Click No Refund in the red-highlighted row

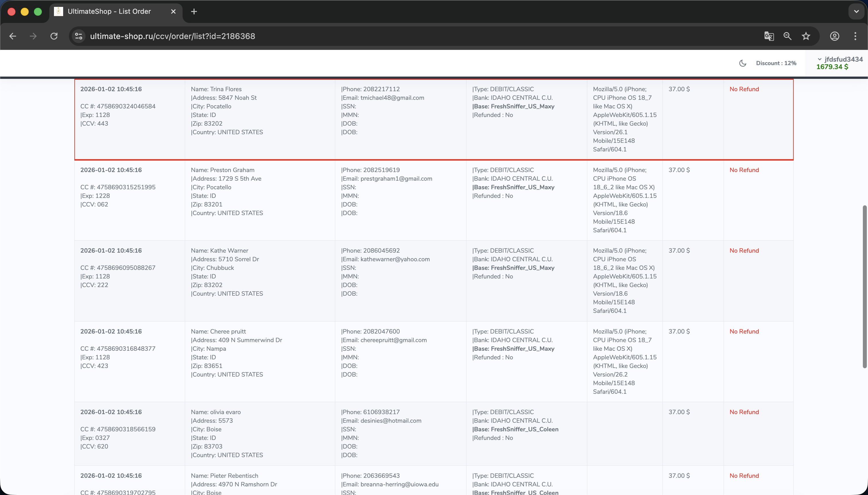click(744, 89)
